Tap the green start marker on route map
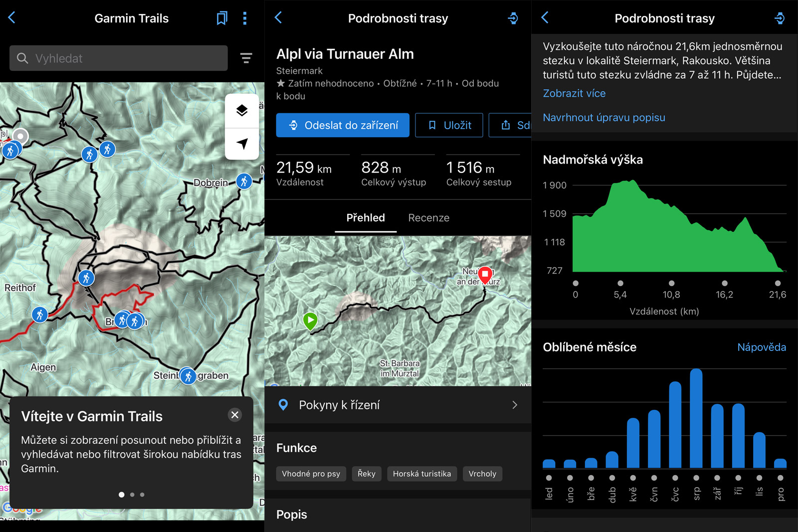Image resolution: width=798 pixels, height=532 pixels. point(310,321)
